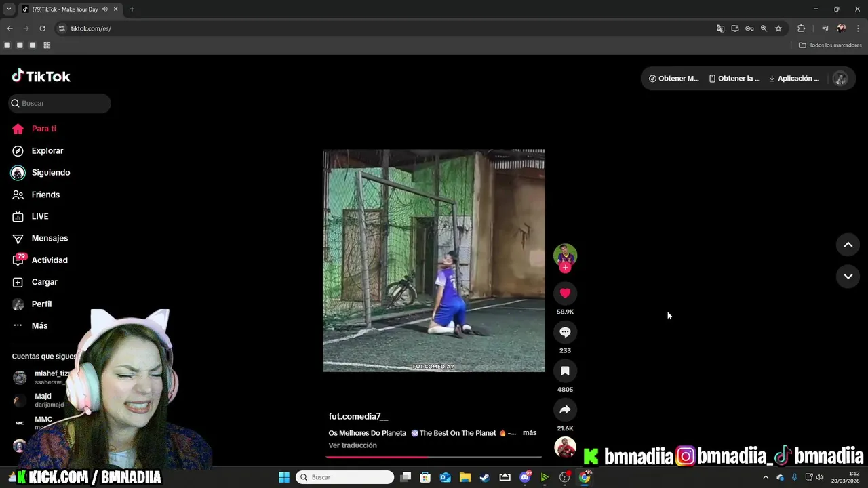Share the video using the arrow icon
The image size is (868, 488).
coord(565,409)
